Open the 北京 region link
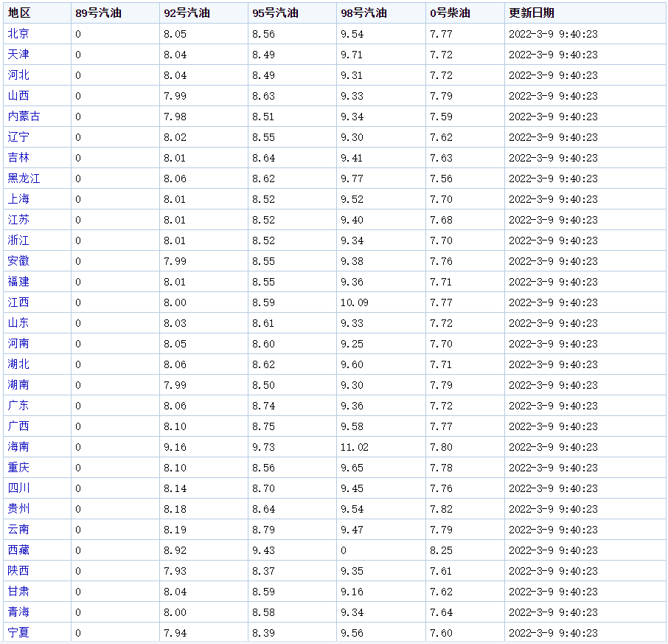Screen dimensions: 668x644 click(x=18, y=34)
